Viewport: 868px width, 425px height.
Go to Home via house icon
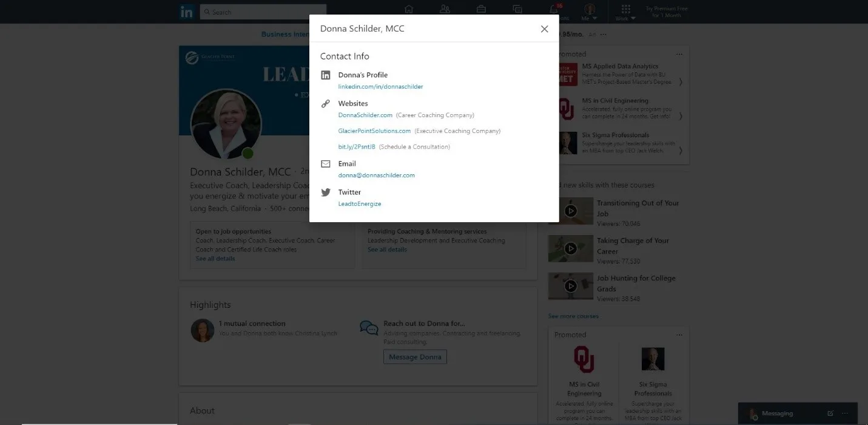click(409, 10)
